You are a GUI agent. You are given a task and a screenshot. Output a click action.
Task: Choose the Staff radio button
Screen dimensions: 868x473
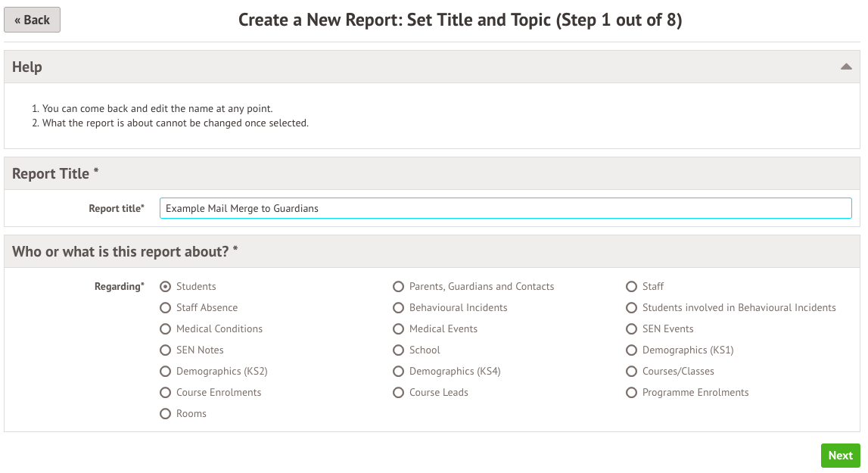pyautogui.click(x=631, y=287)
